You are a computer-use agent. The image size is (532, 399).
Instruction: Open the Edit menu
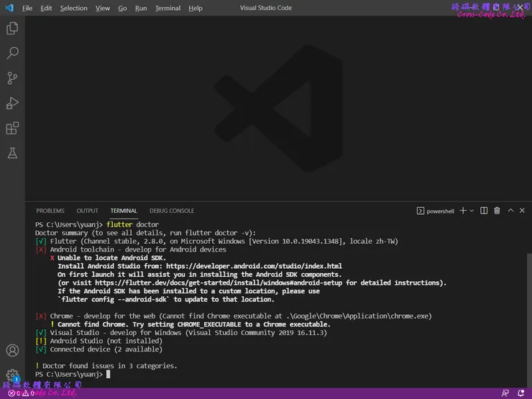[x=46, y=8]
